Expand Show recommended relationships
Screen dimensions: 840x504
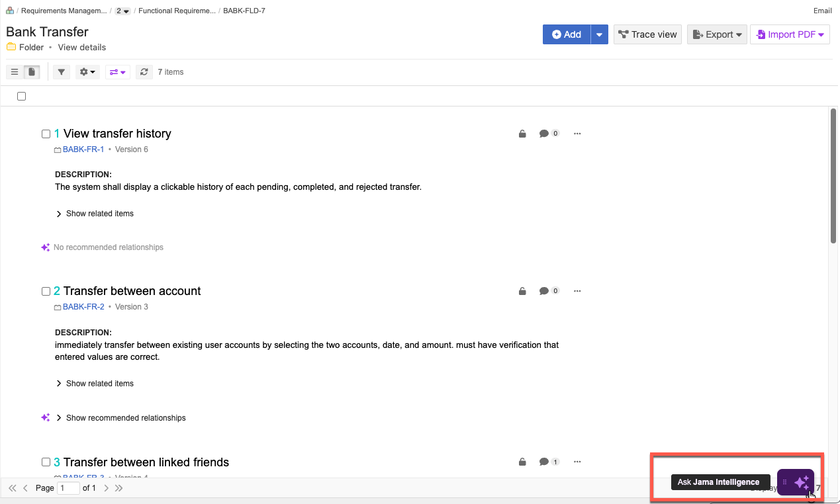[x=120, y=418]
